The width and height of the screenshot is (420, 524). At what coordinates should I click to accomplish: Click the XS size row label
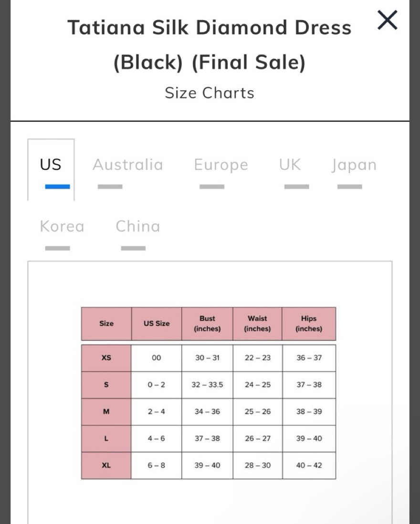[x=106, y=357]
